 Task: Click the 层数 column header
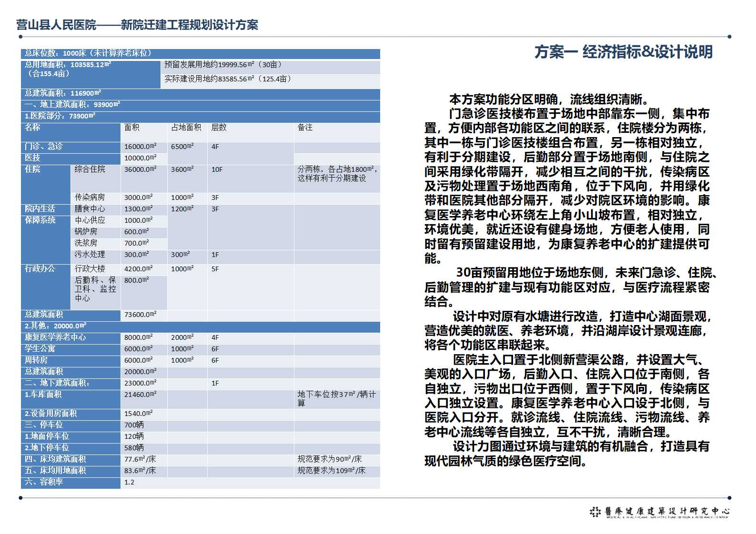219,128
